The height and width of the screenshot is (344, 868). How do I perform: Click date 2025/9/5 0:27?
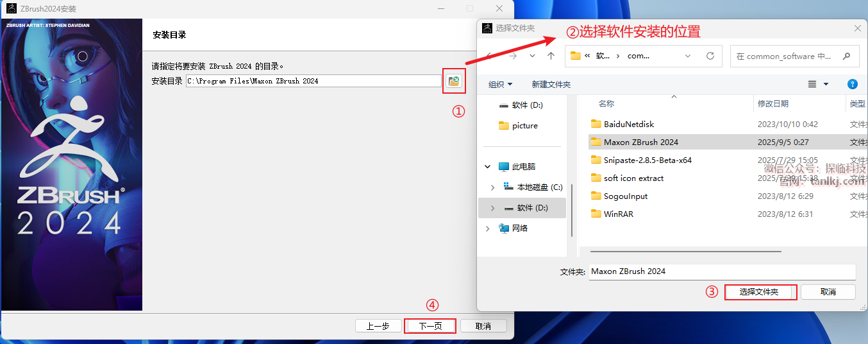tap(783, 142)
